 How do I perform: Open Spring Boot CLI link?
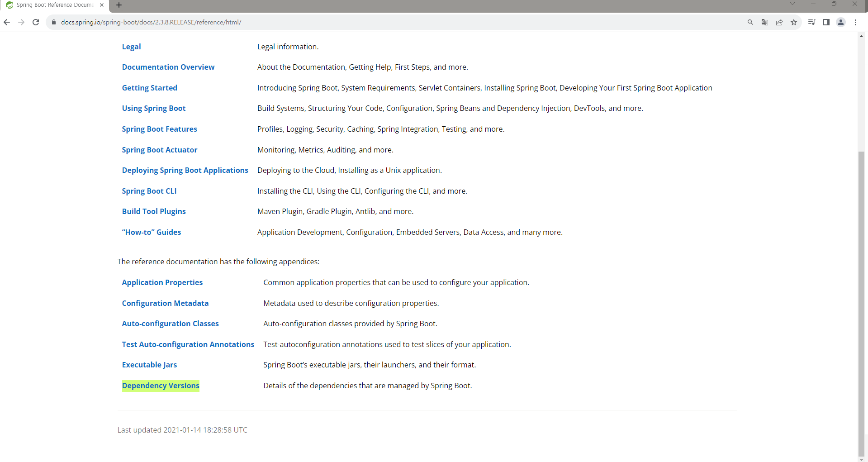(149, 191)
